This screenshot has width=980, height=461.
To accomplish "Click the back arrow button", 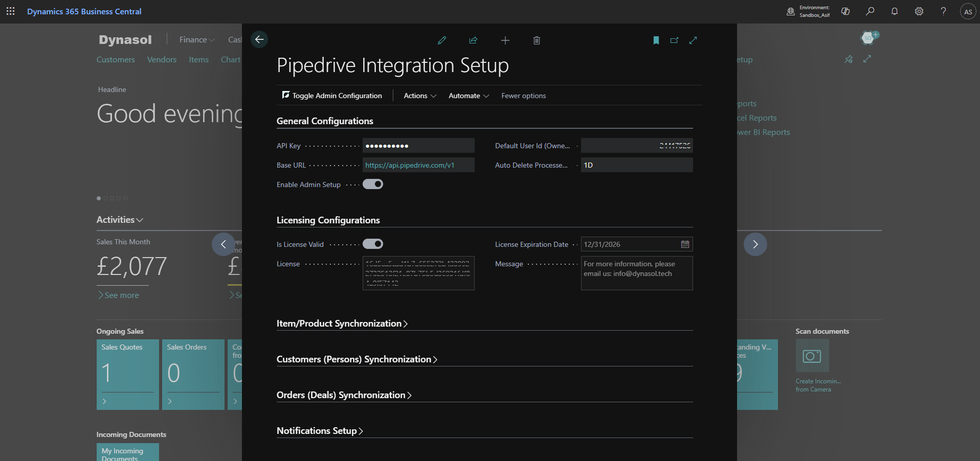I will pyautogui.click(x=259, y=39).
